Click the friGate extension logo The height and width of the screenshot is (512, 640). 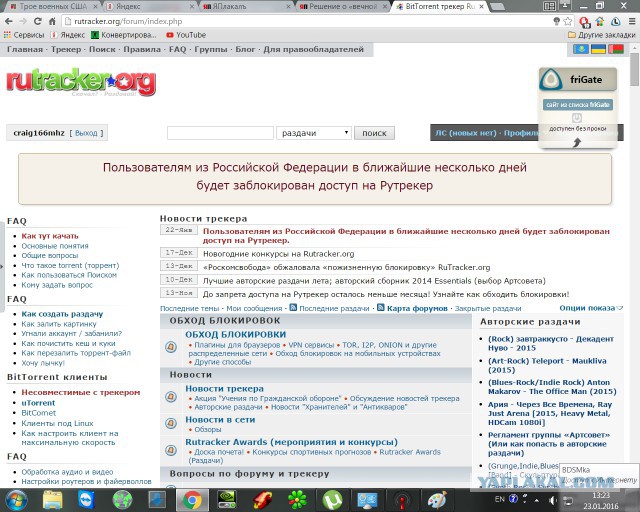point(551,80)
